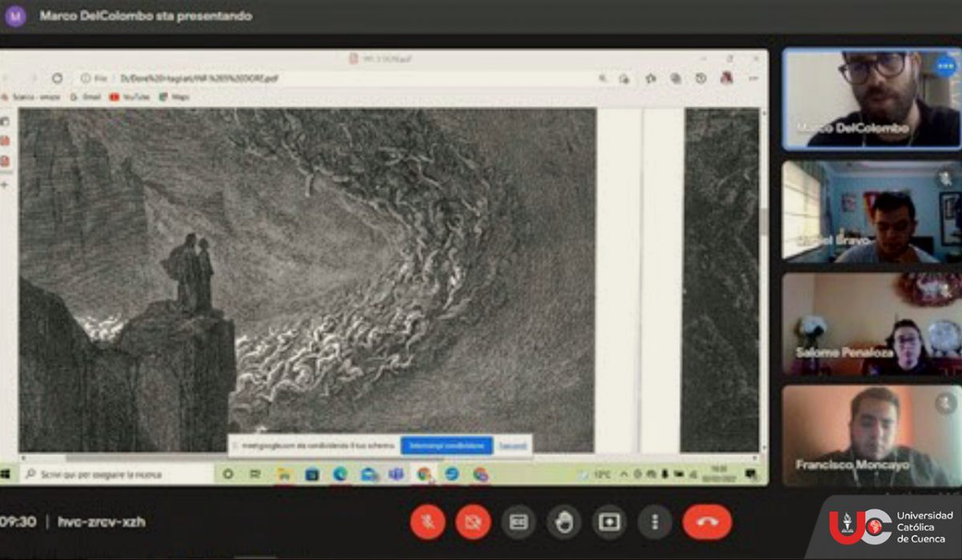This screenshot has width=962, height=560.
Task: Open the Google Chrome icon on the taskbar
Action: tap(424, 474)
